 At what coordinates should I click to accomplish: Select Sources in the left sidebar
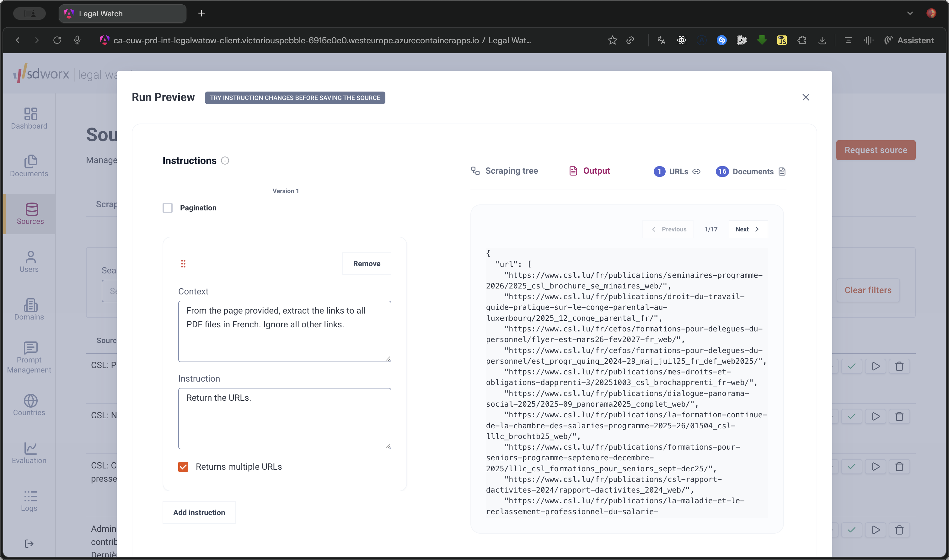[30, 214]
